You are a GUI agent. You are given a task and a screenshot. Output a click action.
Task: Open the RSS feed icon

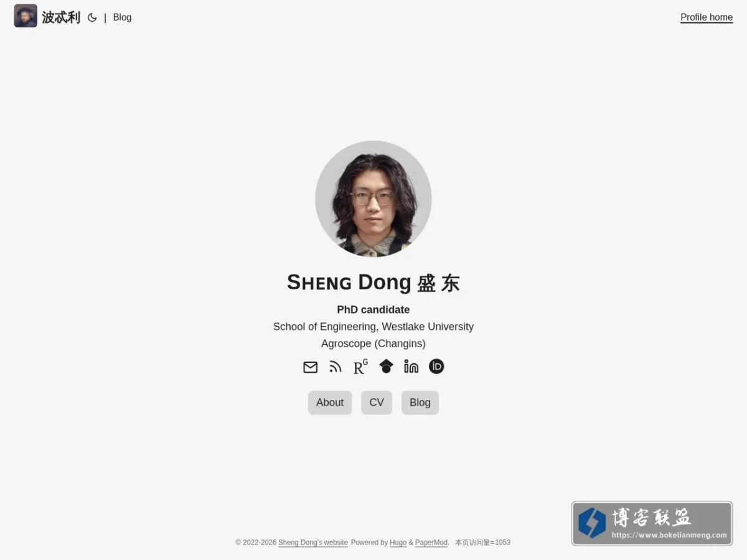click(x=336, y=367)
